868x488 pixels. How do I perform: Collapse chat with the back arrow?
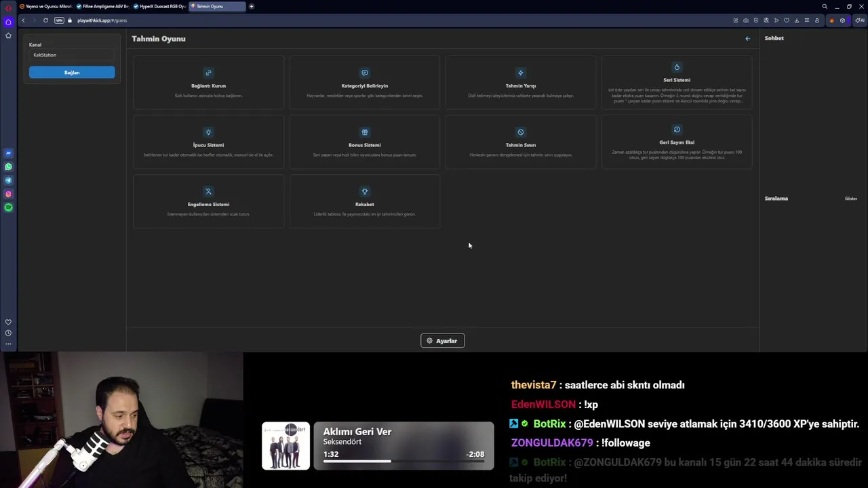click(748, 39)
